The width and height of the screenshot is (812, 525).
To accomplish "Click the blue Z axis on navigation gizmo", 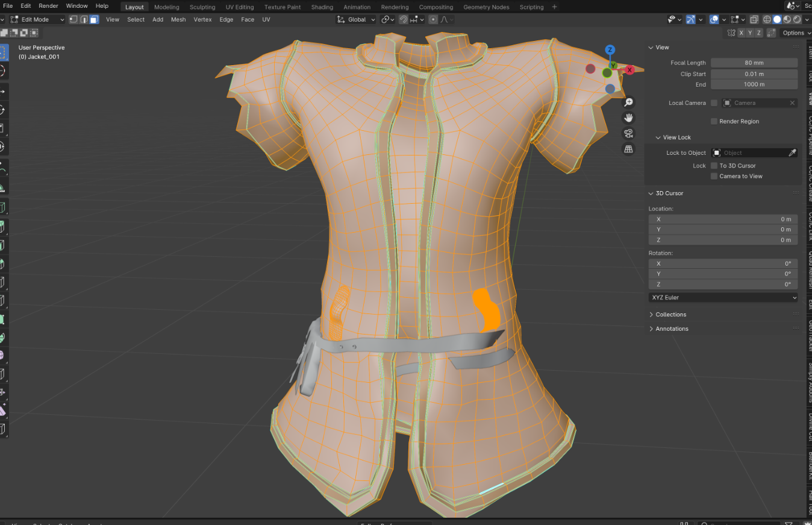I will tap(610, 50).
